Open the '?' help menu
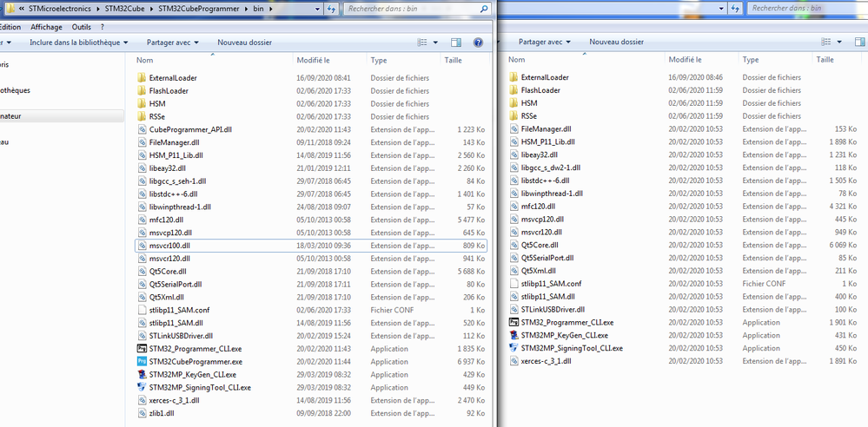 tap(103, 27)
